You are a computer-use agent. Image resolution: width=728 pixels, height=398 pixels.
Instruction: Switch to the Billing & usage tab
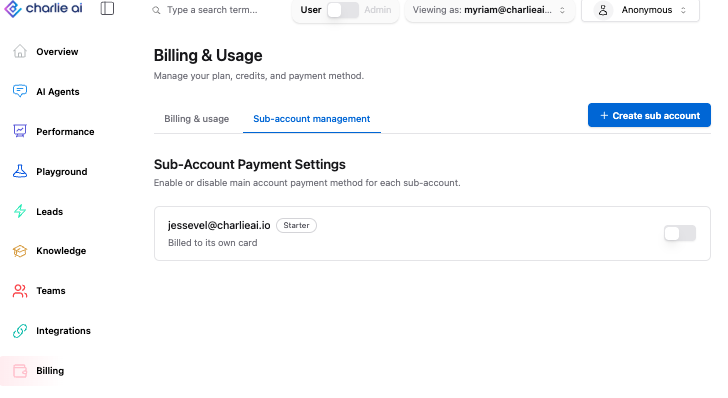pyautogui.click(x=196, y=119)
